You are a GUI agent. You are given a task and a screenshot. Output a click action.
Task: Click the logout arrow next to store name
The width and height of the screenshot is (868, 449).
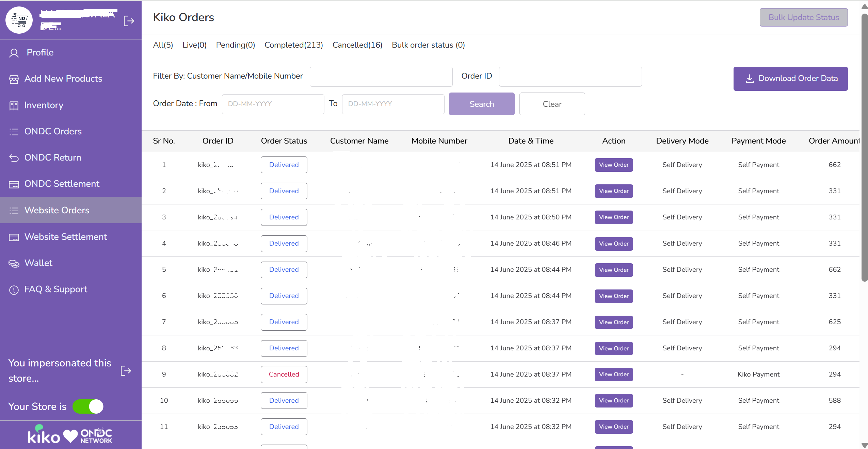coord(129,21)
